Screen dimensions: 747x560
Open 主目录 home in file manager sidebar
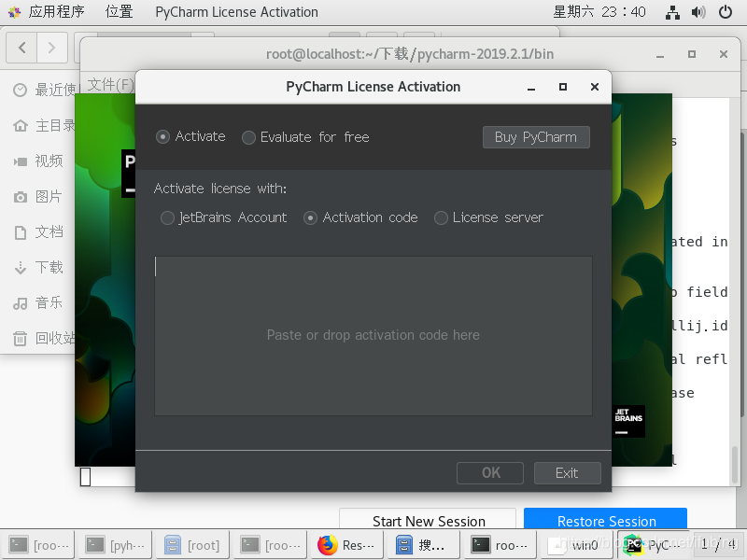point(44,125)
